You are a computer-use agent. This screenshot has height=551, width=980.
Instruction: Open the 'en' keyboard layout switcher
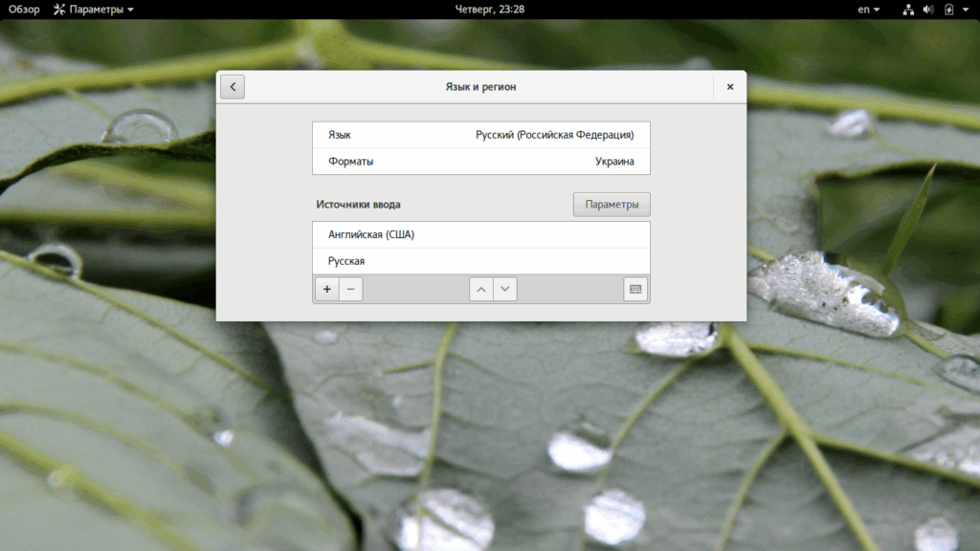coord(869,10)
